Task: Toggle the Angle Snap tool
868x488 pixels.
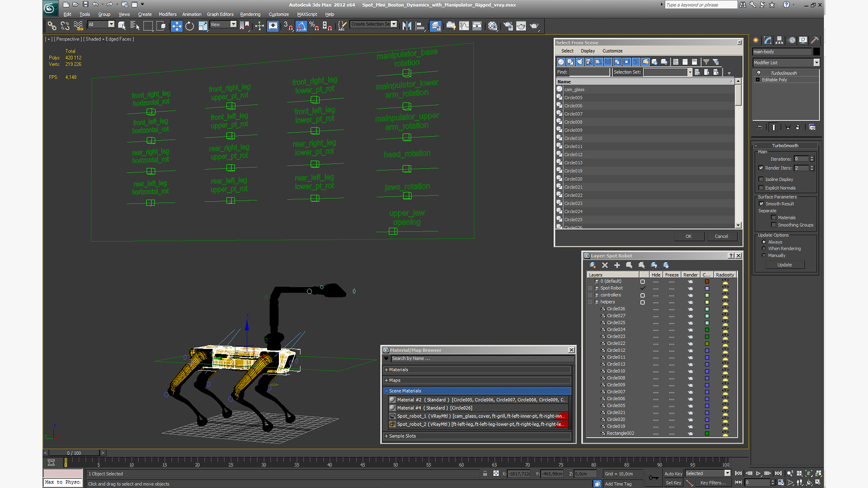Action: pyautogui.click(x=301, y=26)
